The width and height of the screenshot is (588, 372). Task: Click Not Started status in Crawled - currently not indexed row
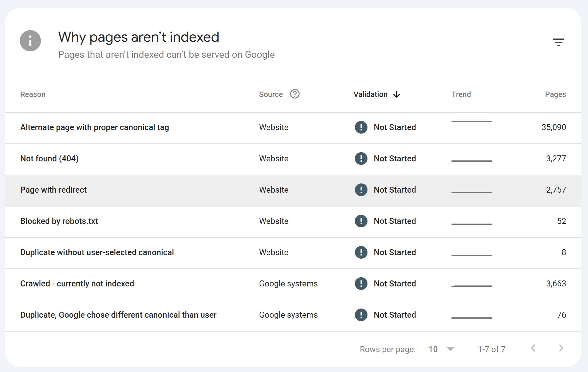(395, 284)
